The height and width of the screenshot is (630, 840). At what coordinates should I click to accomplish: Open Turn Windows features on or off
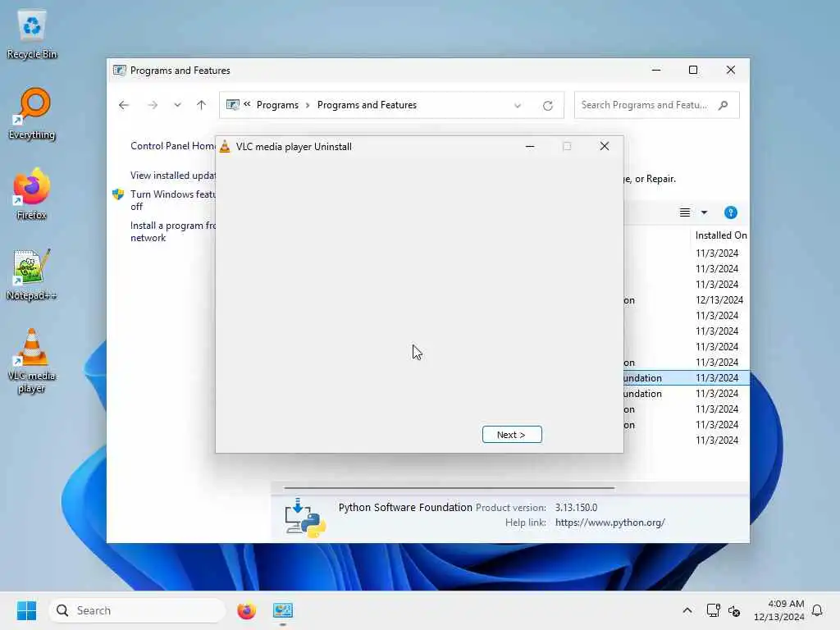tap(172, 200)
